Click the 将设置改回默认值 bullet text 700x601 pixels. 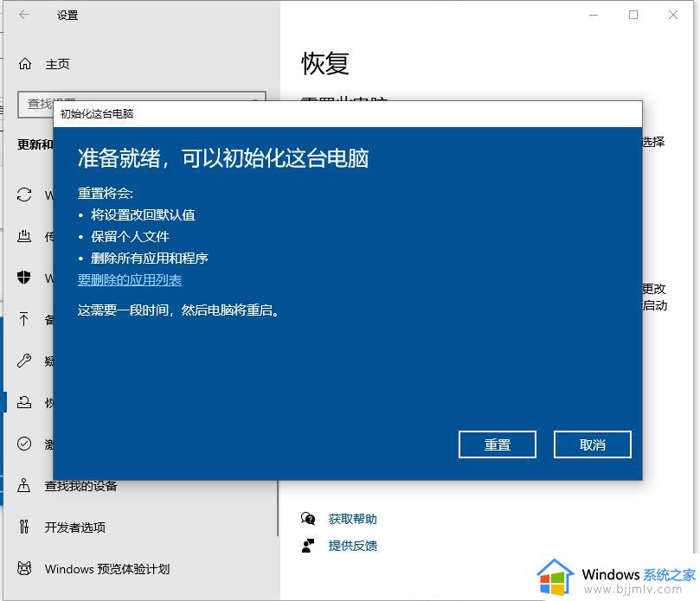coord(143,215)
